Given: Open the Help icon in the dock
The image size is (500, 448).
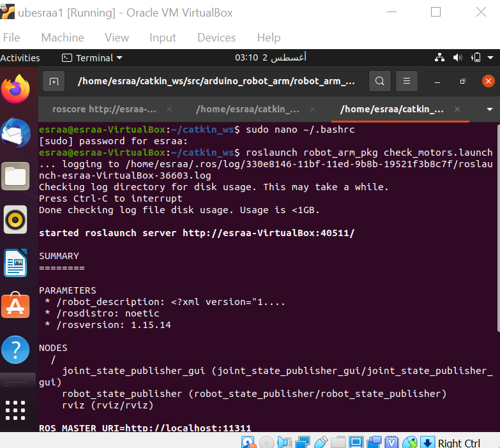Looking at the screenshot, I should click(15, 350).
